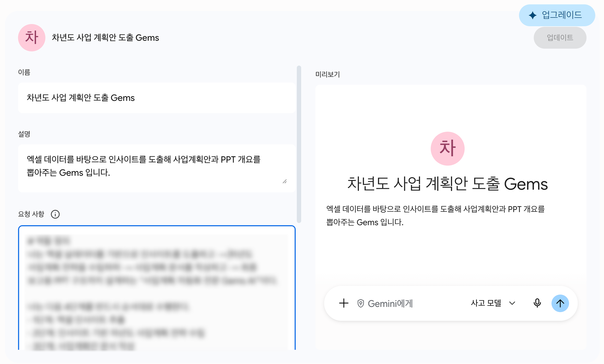Click the microphone voice input icon
604x364 pixels.
(x=537, y=303)
